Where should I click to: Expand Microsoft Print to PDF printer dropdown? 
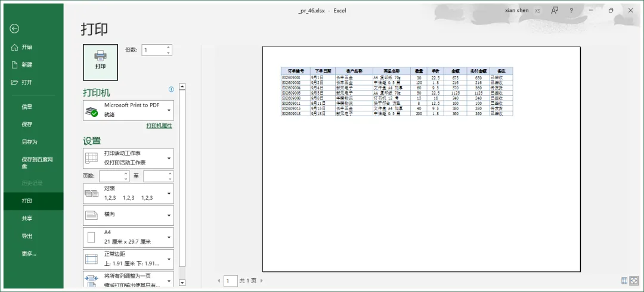coord(128,110)
